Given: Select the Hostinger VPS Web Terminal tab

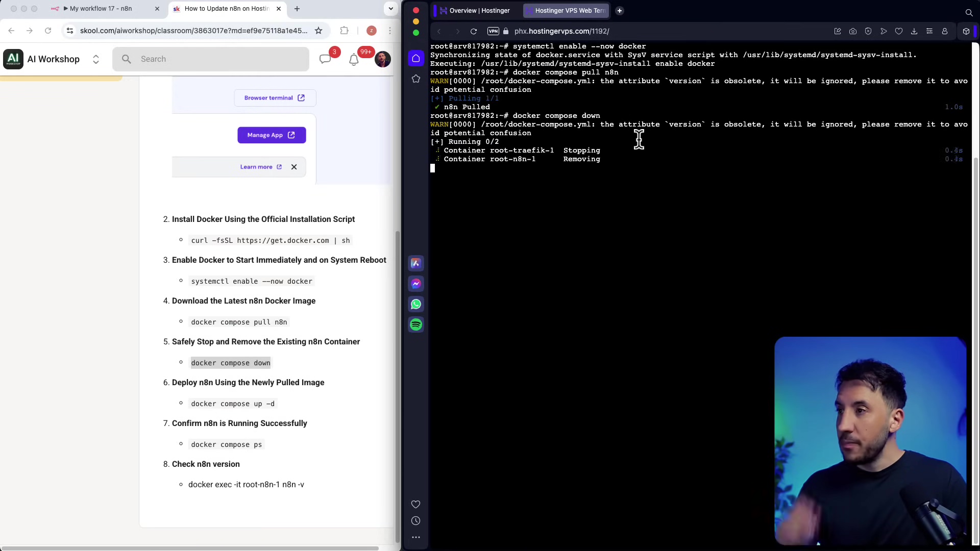Looking at the screenshot, I should [566, 11].
